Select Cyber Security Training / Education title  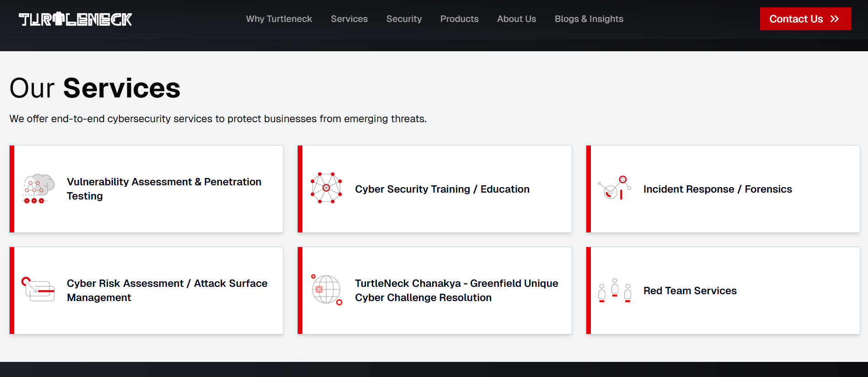442,189
